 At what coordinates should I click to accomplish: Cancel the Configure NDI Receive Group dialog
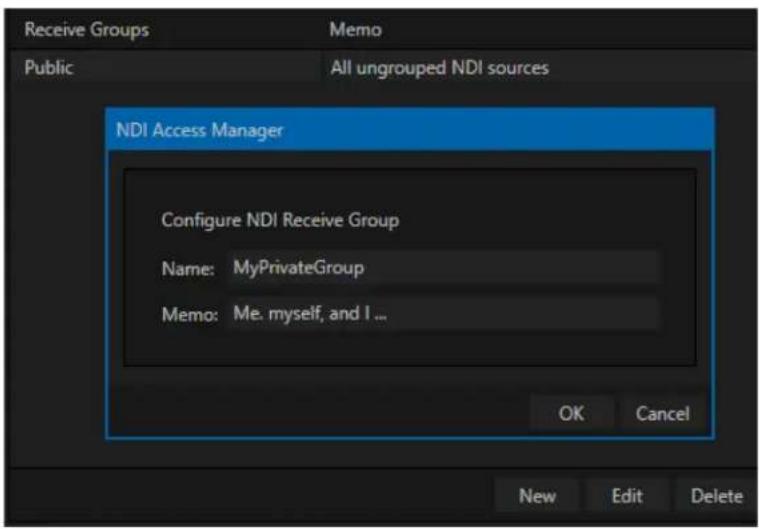click(663, 413)
